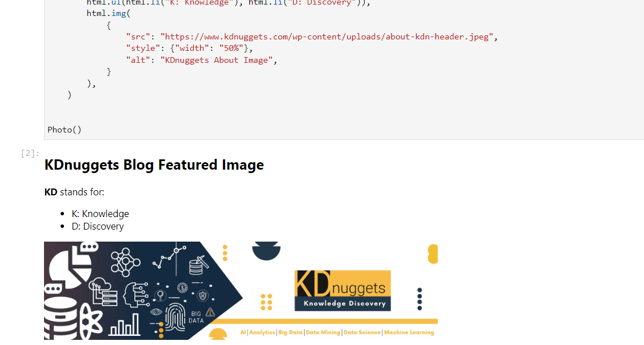Click the 'BIG DATA' label in banner artwork
The height and width of the screenshot is (345, 644).
(x=197, y=317)
